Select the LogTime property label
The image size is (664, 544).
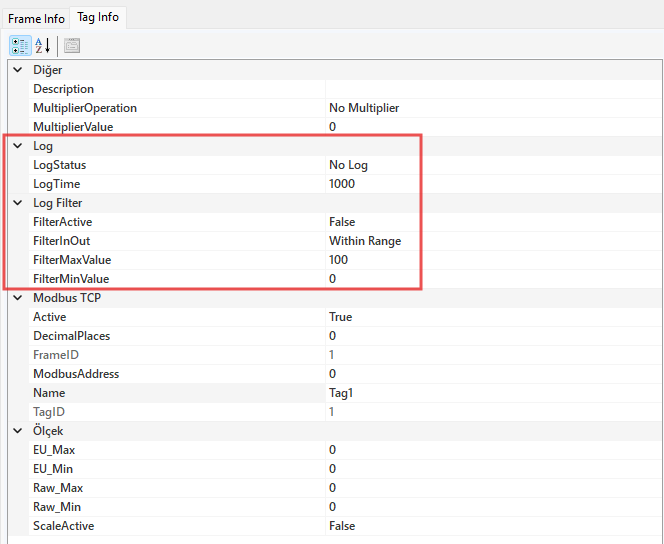[56, 184]
